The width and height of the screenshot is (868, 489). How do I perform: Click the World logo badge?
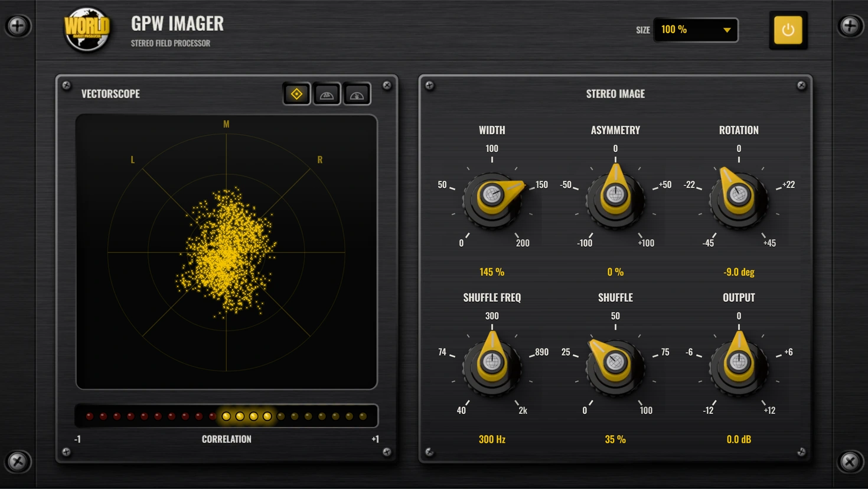[87, 28]
